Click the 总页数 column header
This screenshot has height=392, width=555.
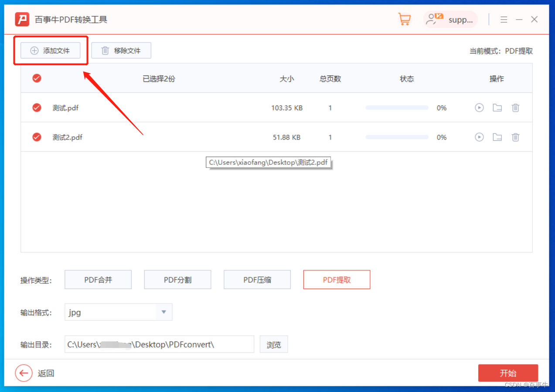coord(330,78)
